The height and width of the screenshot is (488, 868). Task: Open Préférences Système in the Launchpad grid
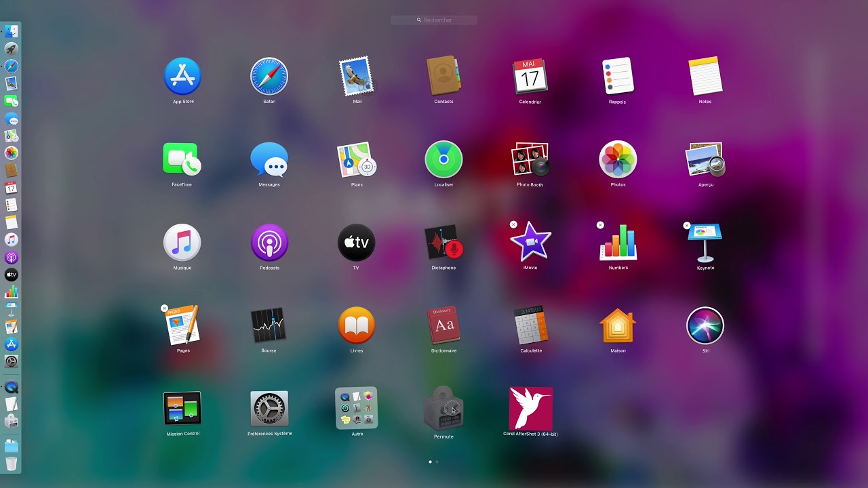point(269,409)
